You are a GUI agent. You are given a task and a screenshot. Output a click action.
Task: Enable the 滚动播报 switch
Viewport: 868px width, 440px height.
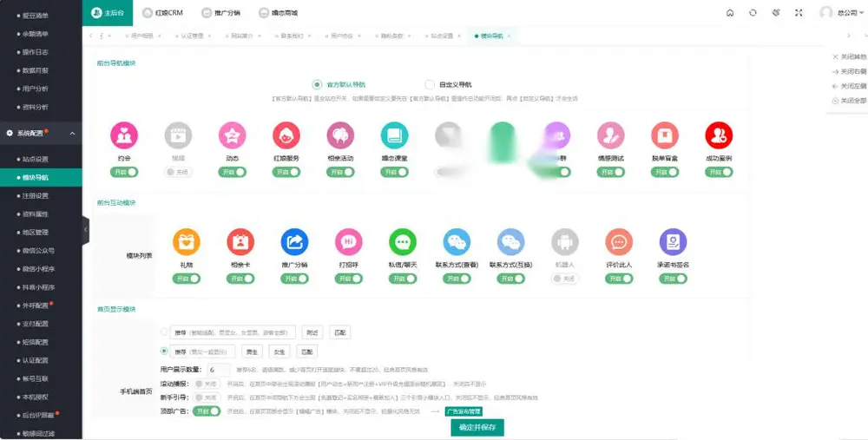click(207, 384)
